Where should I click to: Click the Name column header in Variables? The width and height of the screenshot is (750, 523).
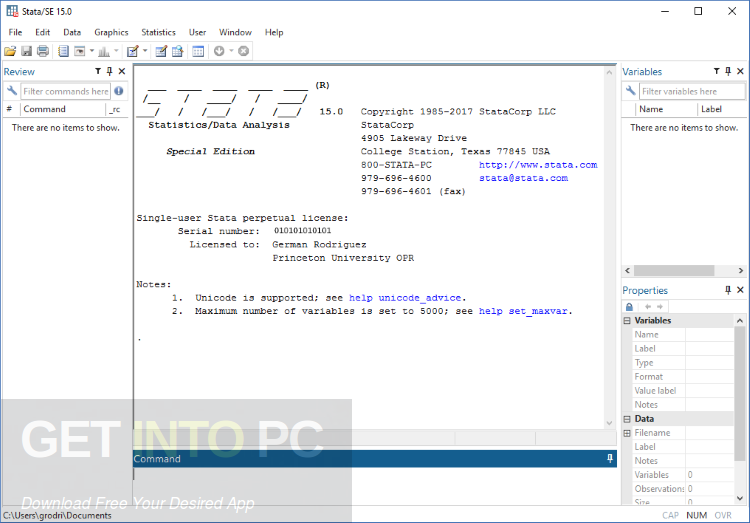665,109
